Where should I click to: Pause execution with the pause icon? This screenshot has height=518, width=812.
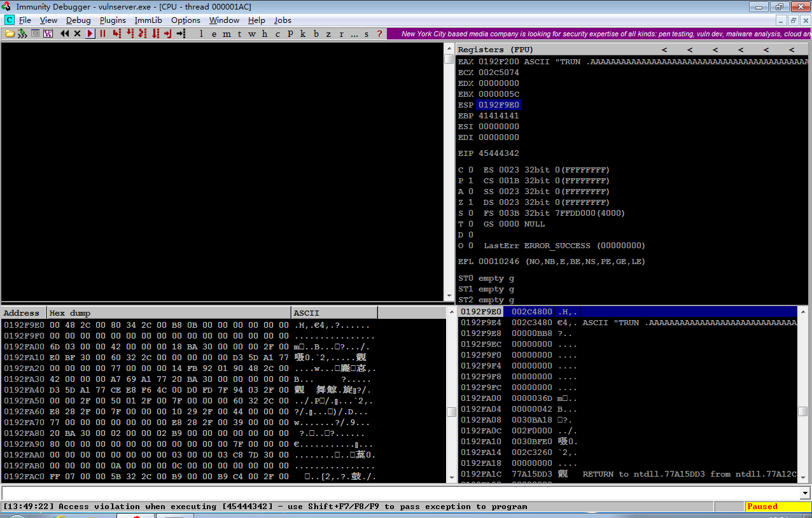click(102, 34)
